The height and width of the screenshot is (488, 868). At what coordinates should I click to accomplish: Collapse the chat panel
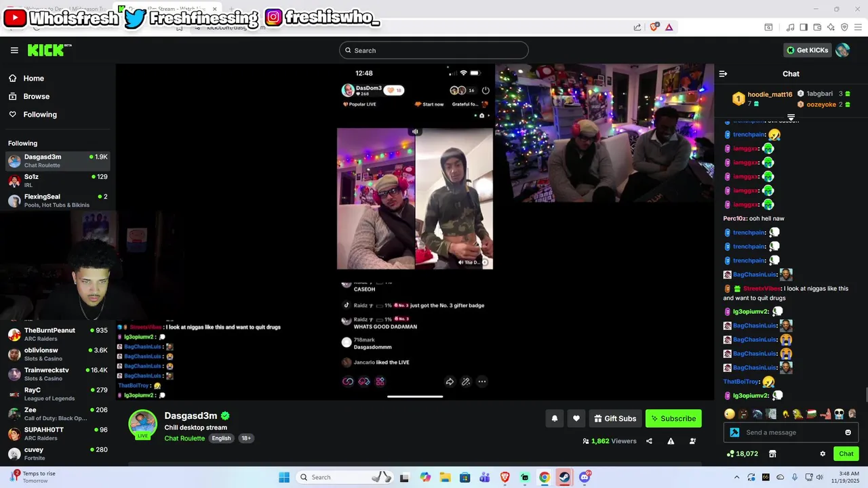pos(723,74)
